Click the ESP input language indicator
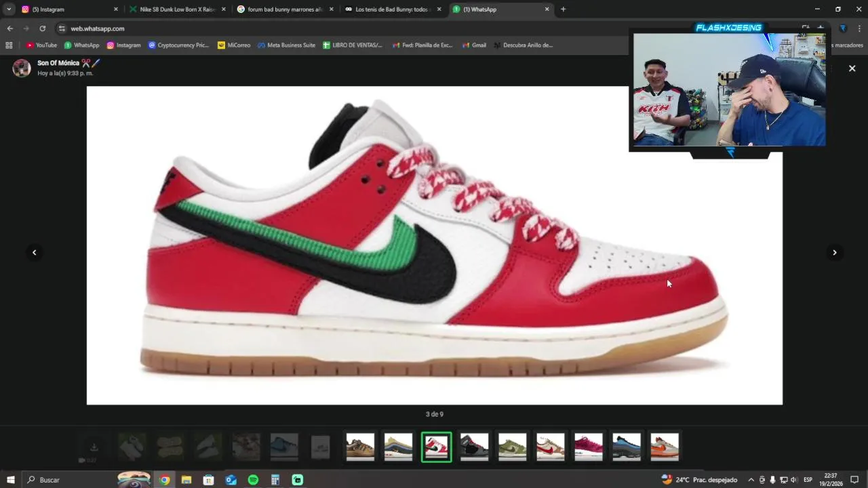The width and height of the screenshot is (868, 488). coord(808,480)
